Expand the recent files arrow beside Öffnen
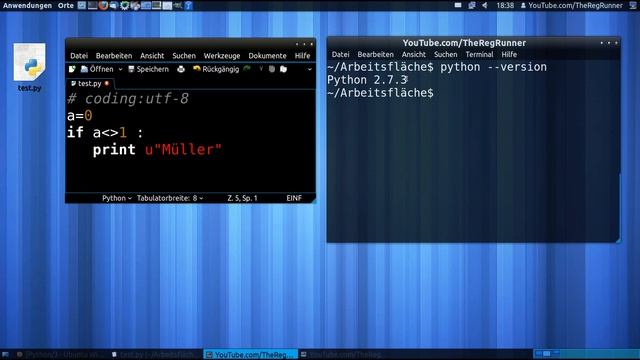 click(120, 69)
